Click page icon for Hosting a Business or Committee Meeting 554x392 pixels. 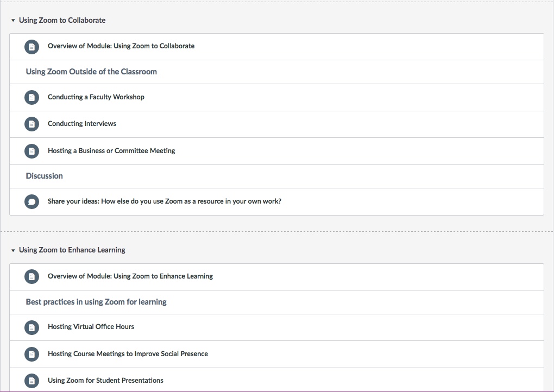(32, 151)
